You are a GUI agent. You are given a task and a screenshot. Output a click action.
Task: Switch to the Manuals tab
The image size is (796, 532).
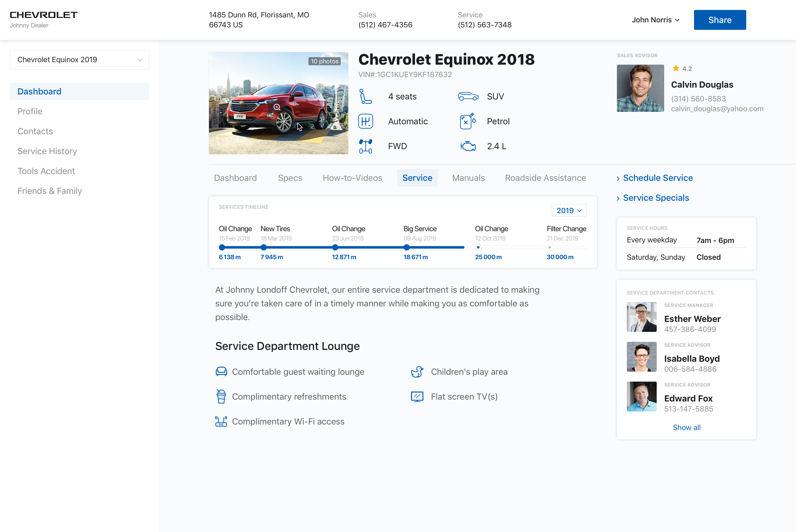(469, 178)
